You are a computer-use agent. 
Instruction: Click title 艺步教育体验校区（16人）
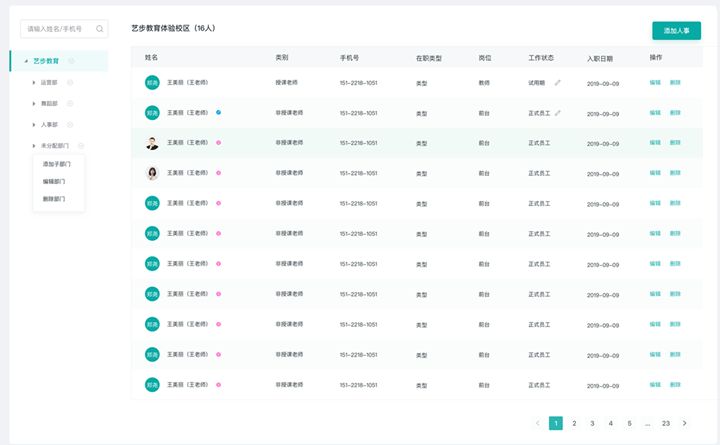point(174,28)
